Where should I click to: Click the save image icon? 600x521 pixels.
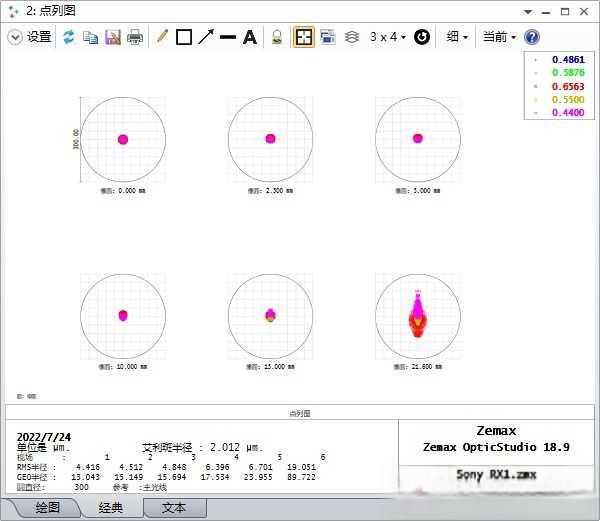[x=113, y=37]
